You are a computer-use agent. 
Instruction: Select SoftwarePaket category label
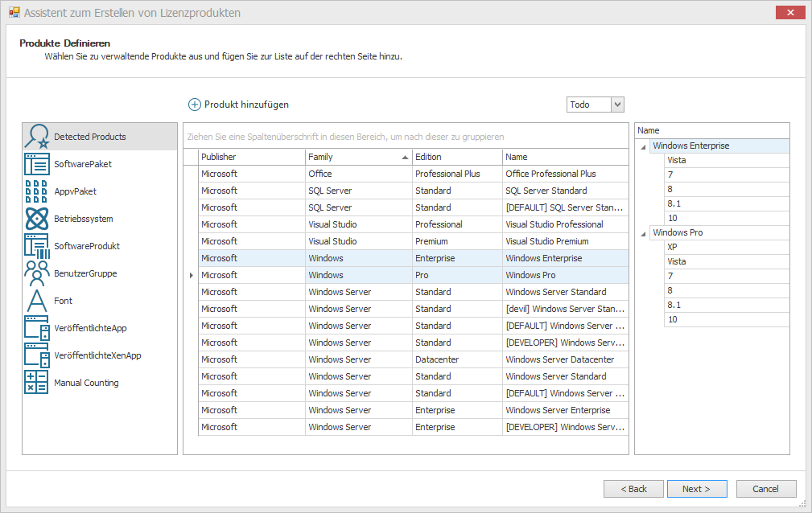click(83, 164)
